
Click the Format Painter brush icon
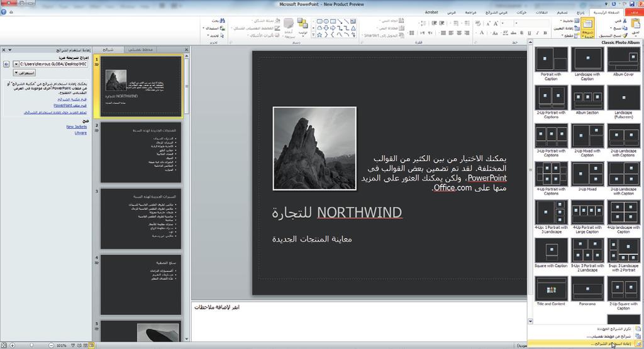tap(625, 35)
